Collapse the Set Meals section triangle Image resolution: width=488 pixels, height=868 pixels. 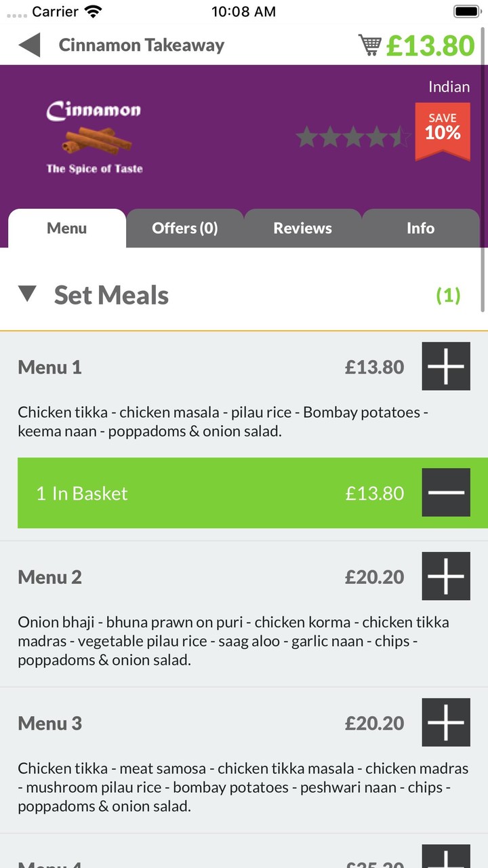coord(28,294)
